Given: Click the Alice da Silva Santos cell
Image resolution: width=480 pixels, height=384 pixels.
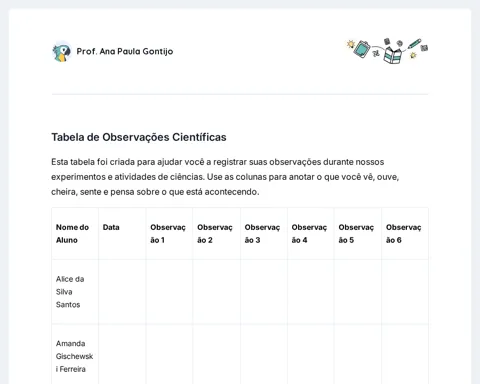Looking at the screenshot, I should point(75,292).
